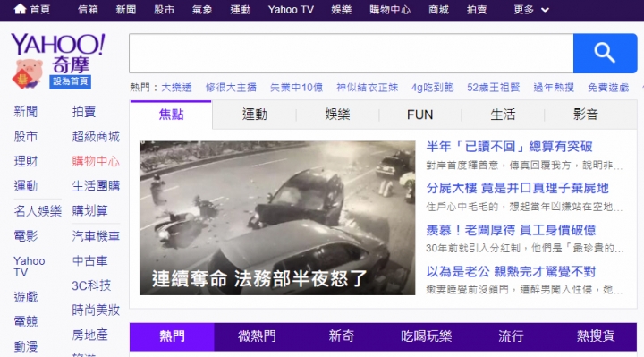644x357 pixels.
Task: Open 新聞 in the top navigation bar
Action: tap(126, 10)
